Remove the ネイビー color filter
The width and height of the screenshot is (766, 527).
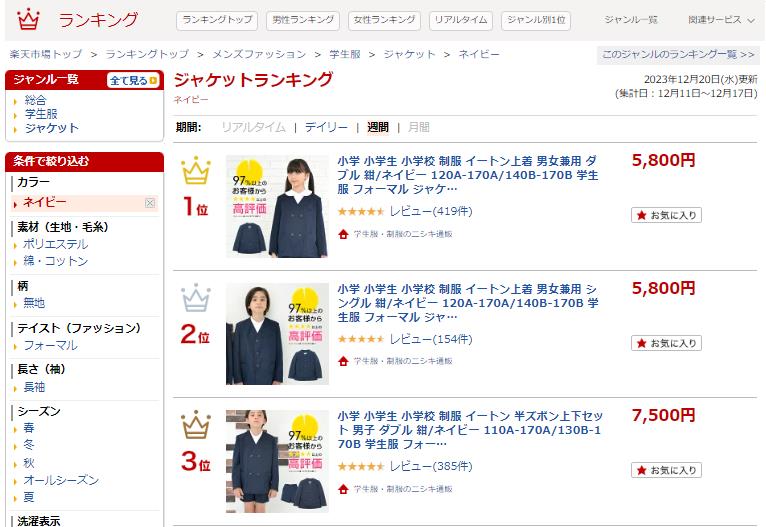pos(150,203)
